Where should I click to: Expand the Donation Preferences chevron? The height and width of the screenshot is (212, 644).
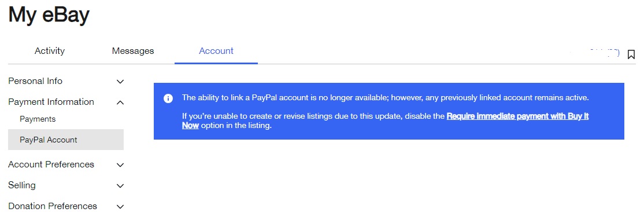[x=120, y=206]
